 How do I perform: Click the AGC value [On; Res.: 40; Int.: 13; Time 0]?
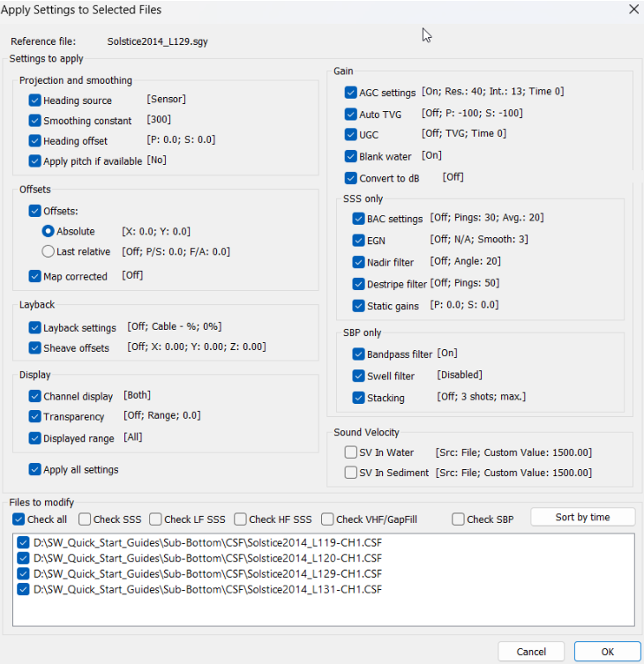point(493,92)
